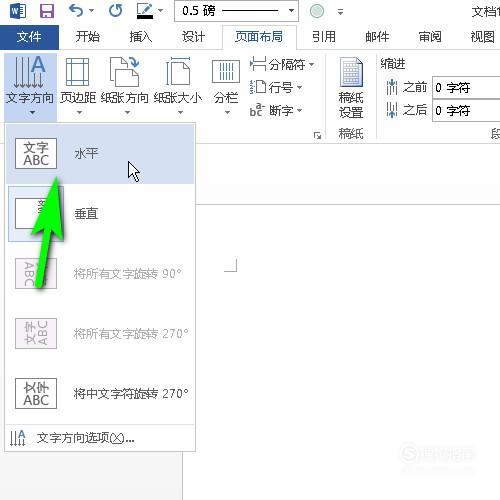Select the pen color tool icon

click(145, 11)
